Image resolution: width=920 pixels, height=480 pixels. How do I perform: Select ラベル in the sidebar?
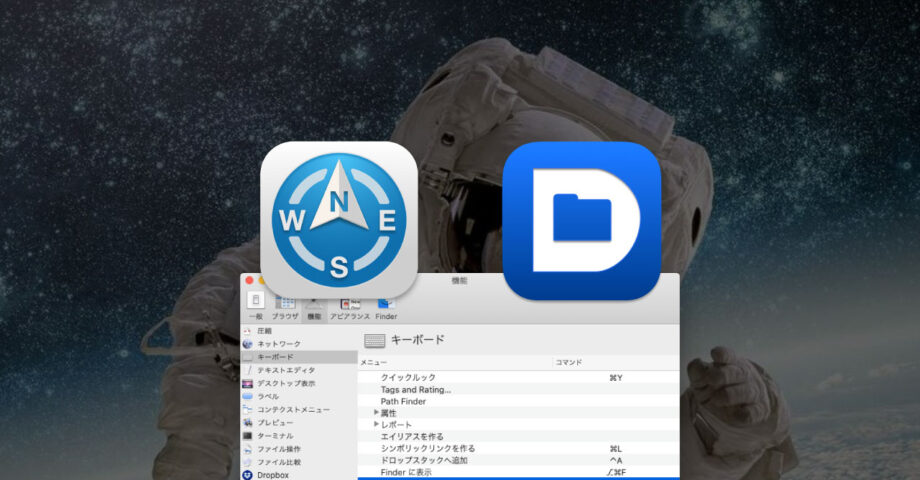[x=299, y=397]
